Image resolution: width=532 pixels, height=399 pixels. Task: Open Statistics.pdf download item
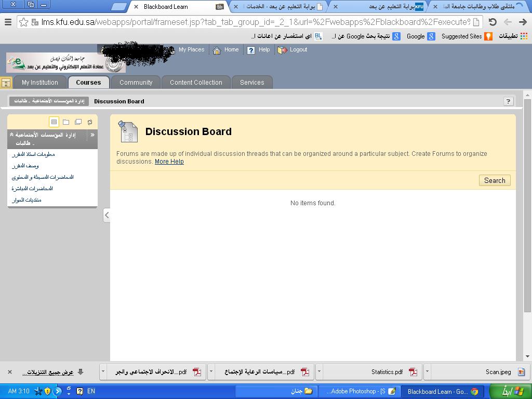click(x=373, y=372)
